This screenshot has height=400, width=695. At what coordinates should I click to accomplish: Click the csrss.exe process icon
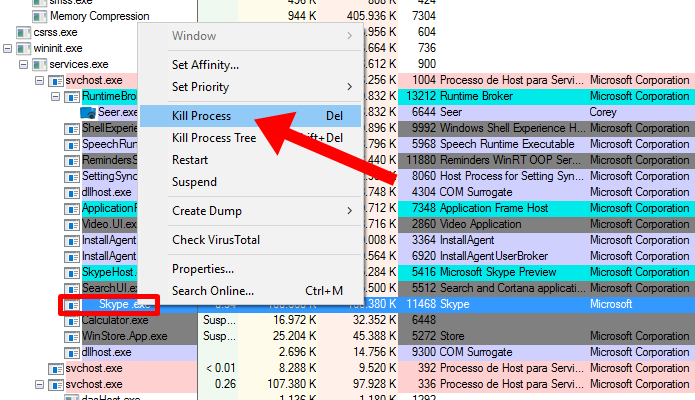23,33
